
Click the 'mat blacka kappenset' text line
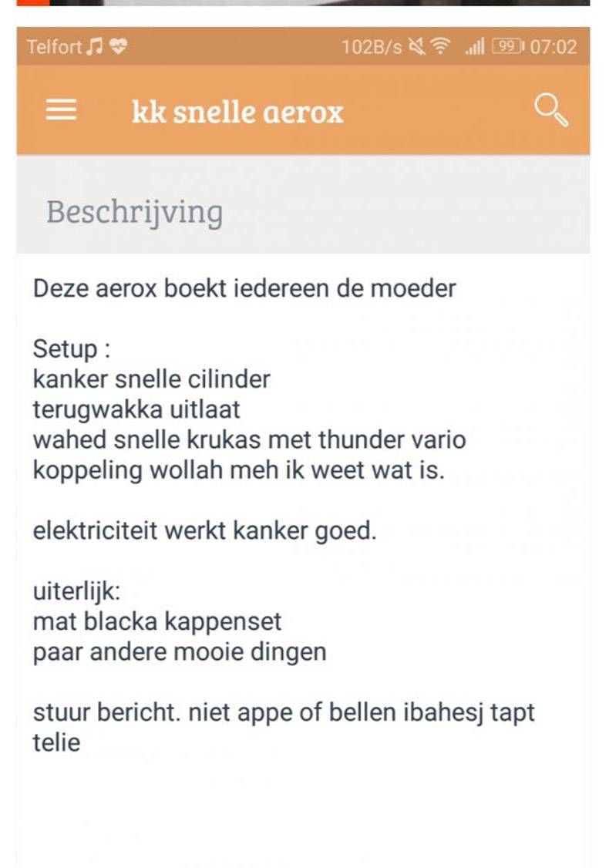[x=156, y=621]
